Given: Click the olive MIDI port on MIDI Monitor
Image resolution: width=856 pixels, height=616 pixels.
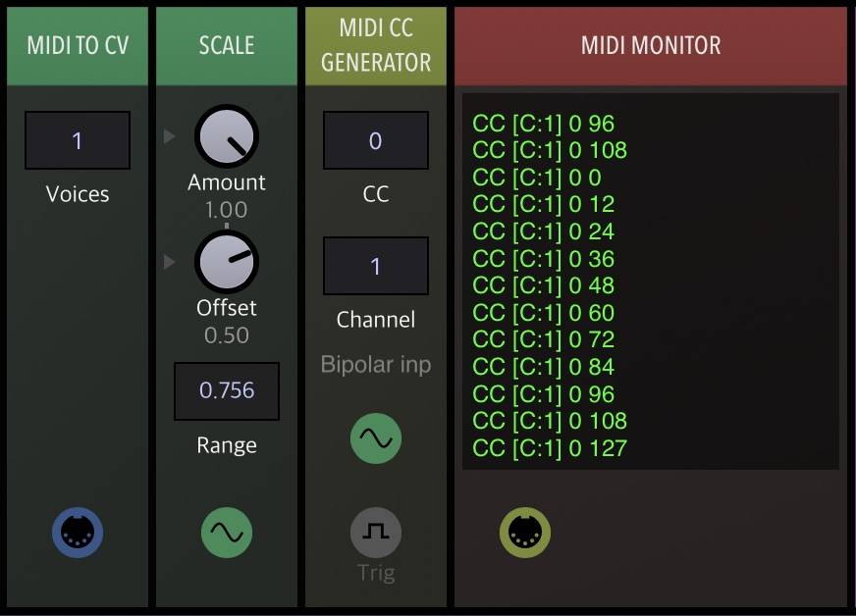Looking at the screenshot, I should click(x=524, y=532).
